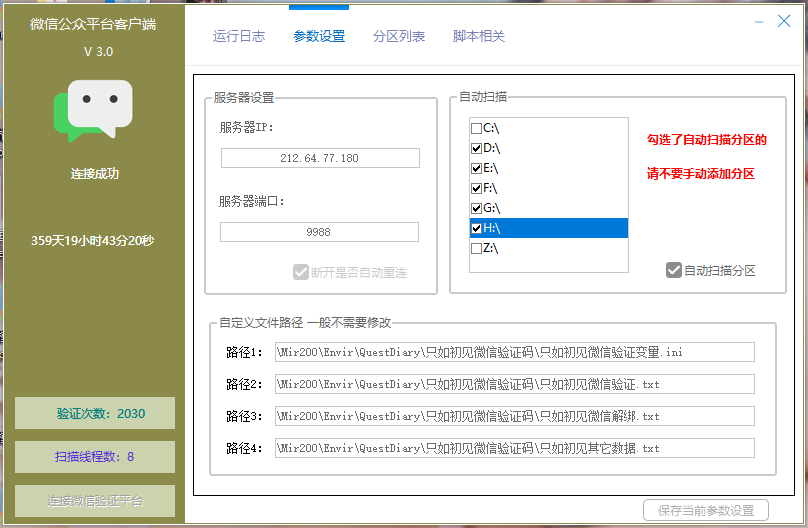Toggle the highlighted H:\ drive checkbox
This screenshot has height=528, width=808.
point(477,228)
